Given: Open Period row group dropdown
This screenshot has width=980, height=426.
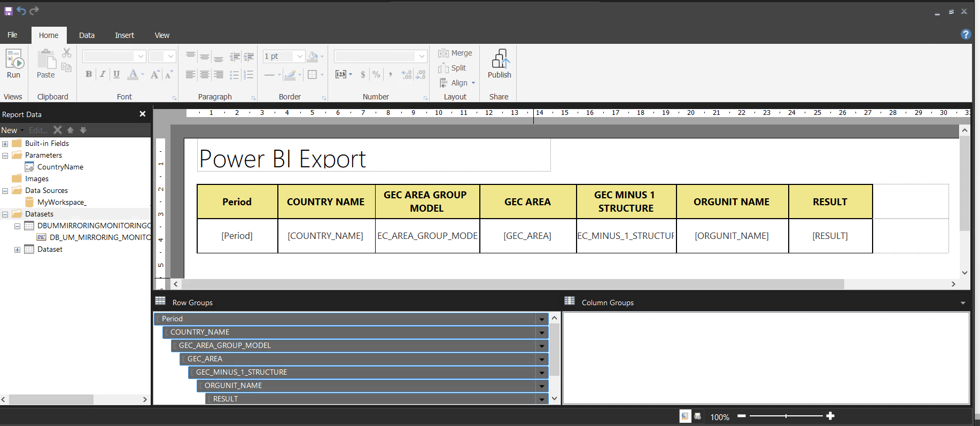Looking at the screenshot, I should (542, 319).
